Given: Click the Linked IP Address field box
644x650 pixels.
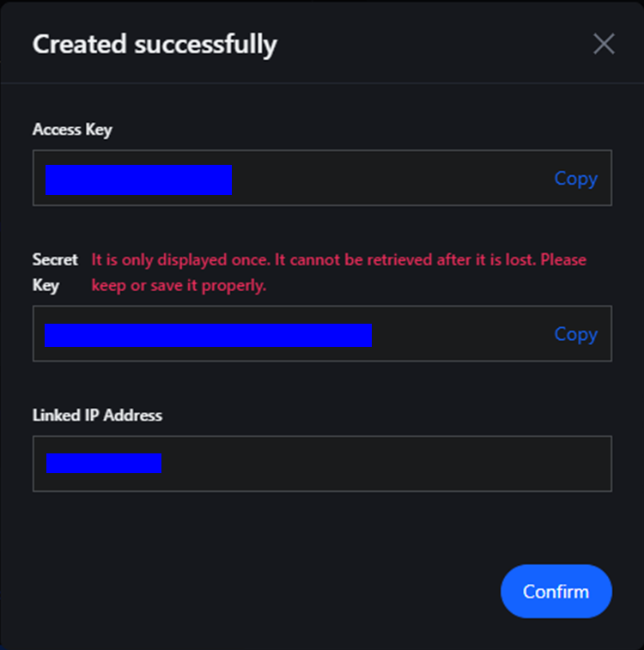Looking at the screenshot, I should pos(322,464).
